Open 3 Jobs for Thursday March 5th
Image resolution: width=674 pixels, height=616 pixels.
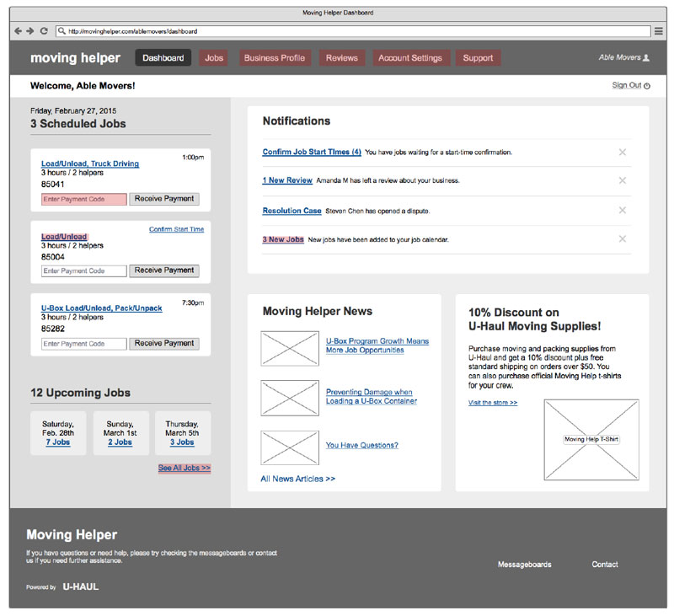182,442
